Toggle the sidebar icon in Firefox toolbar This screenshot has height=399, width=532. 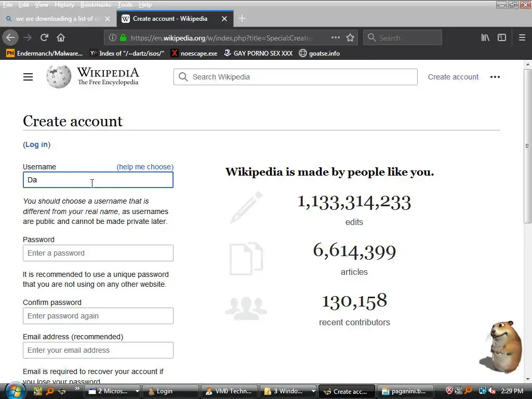click(502, 37)
